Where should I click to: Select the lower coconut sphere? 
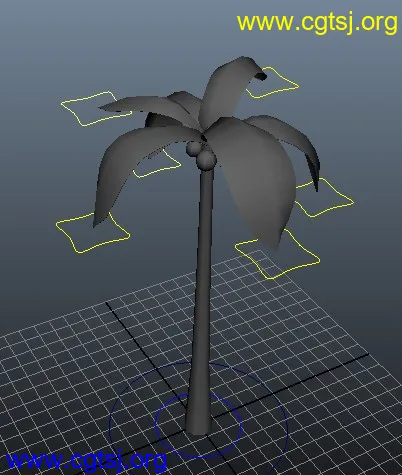(x=206, y=160)
